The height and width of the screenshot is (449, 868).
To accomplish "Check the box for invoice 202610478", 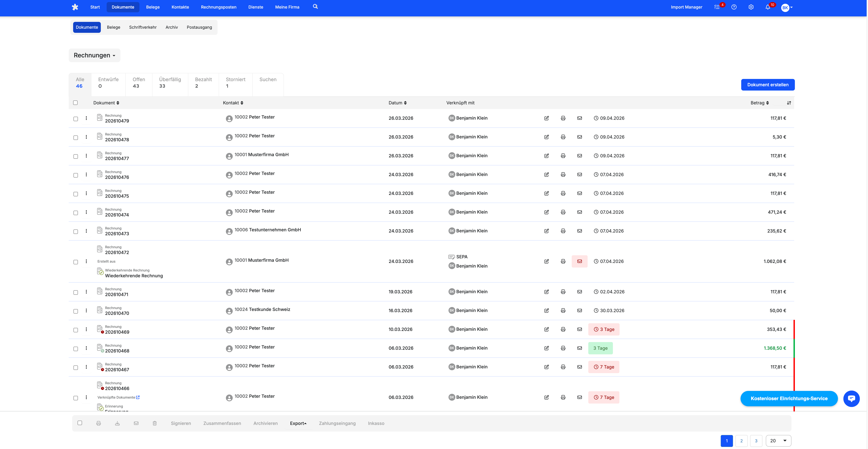I will (76, 137).
